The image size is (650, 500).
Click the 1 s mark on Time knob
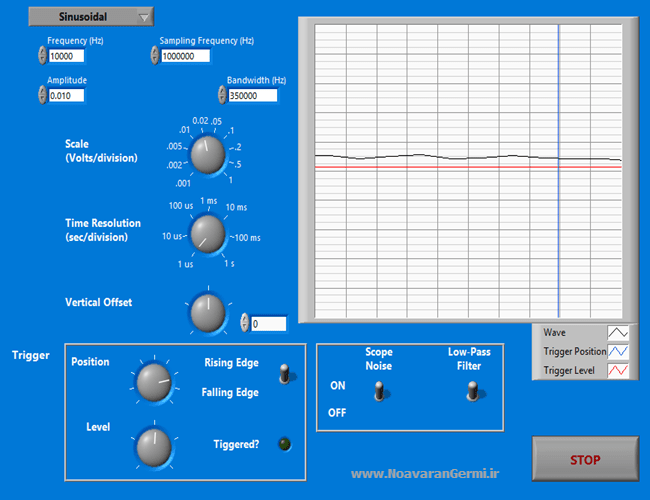click(x=229, y=264)
